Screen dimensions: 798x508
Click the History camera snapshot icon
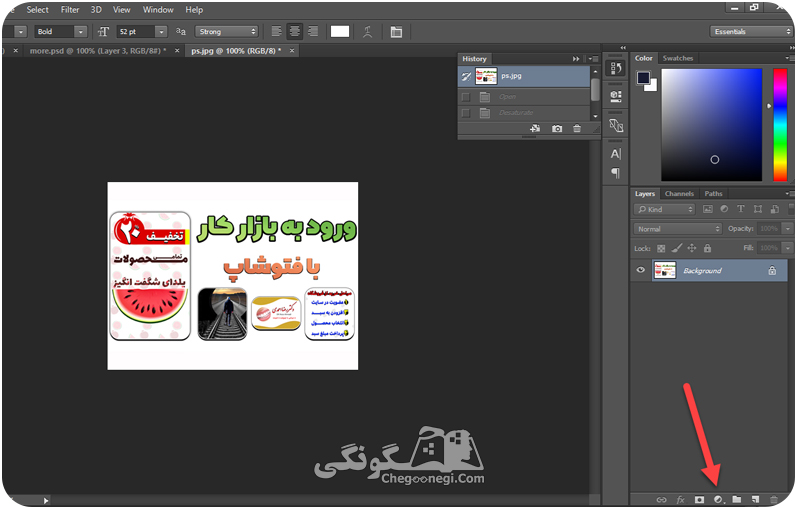click(x=557, y=129)
